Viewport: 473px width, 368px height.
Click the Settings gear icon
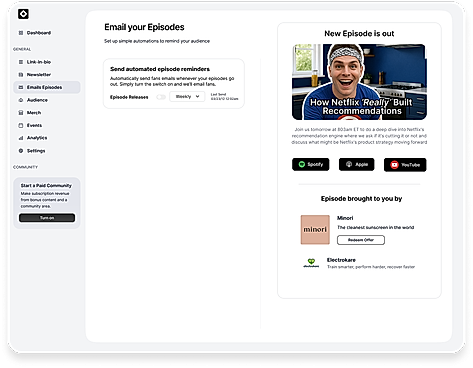tap(21, 151)
